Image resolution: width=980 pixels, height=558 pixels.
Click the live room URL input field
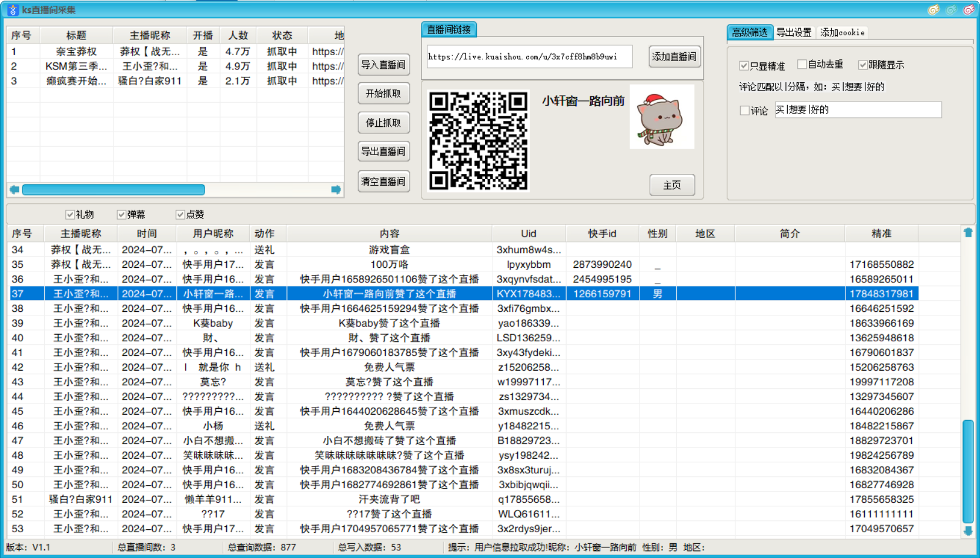coord(529,56)
